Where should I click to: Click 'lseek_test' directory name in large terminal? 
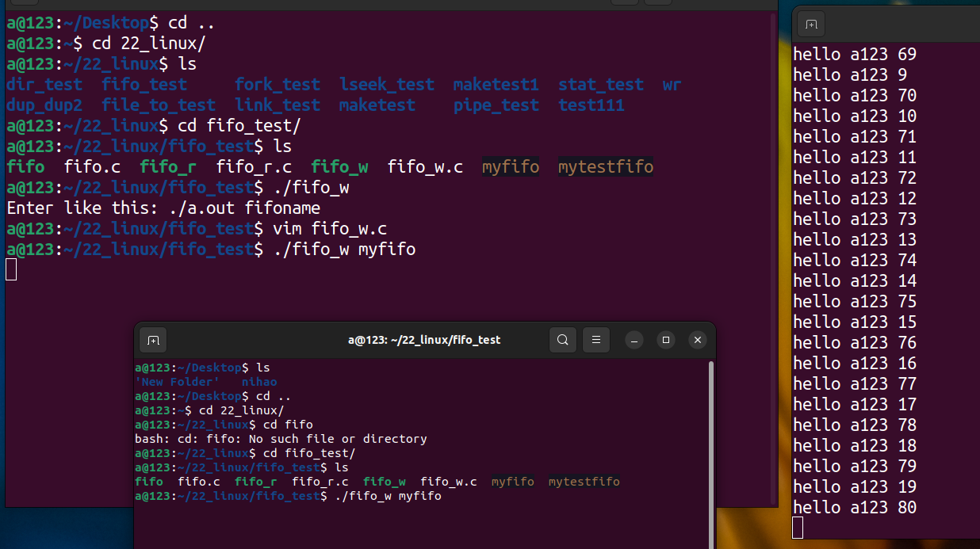tap(387, 85)
